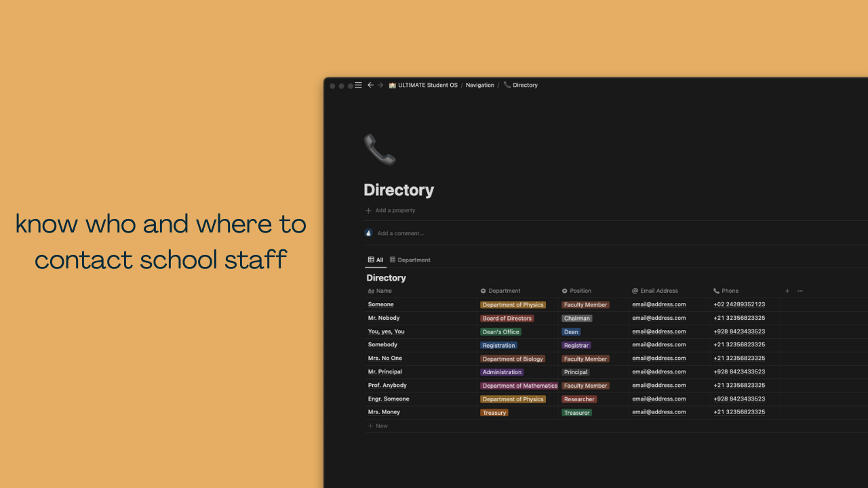Click the Chairman position tag
This screenshot has height=488, width=868.
pos(577,319)
